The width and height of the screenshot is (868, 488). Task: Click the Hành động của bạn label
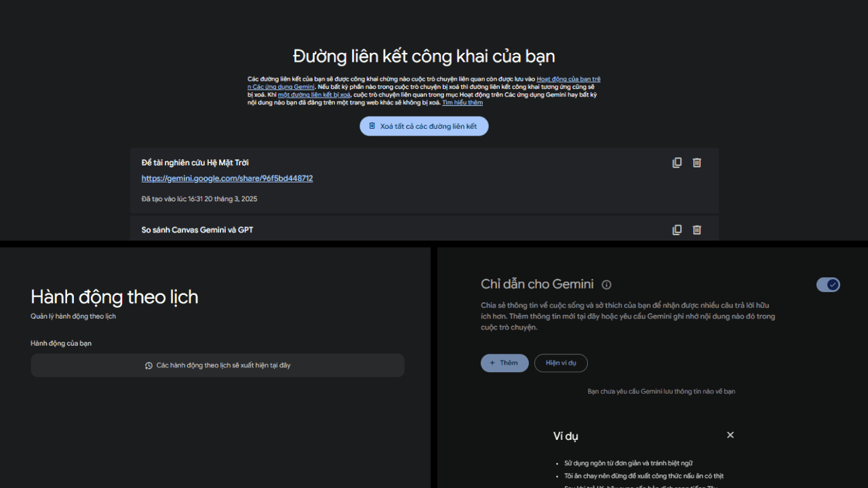(x=61, y=344)
